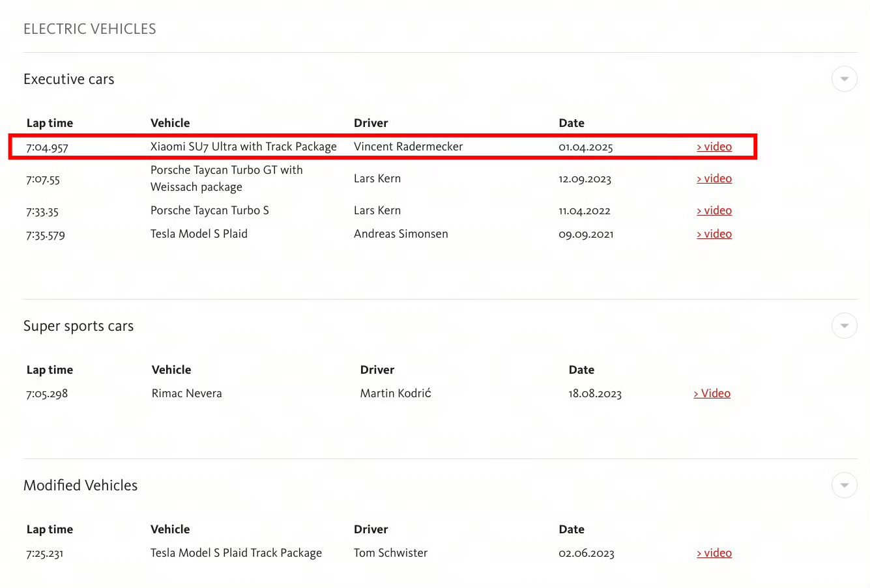Collapse the Executive cars section arrow
Image resolution: width=870 pixels, height=588 pixels.
[x=844, y=79]
